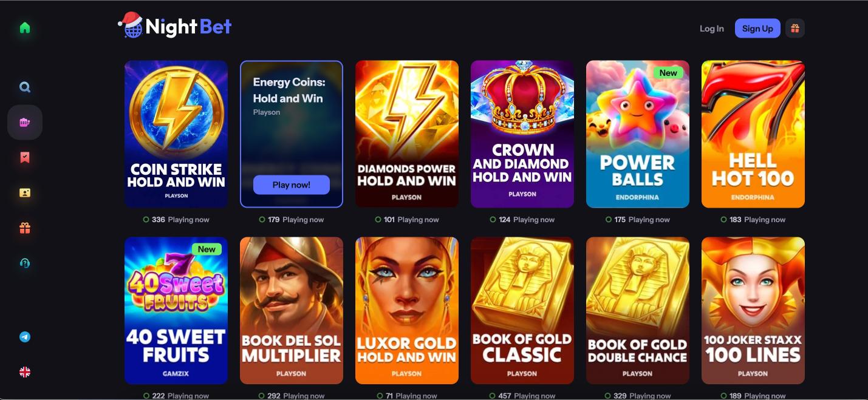The height and width of the screenshot is (400, 868).
Task: Select the slots casino sidebar icon
Action: coord(25,123)
